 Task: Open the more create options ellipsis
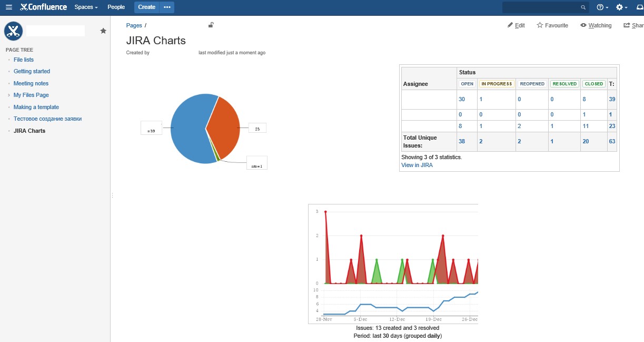click(167, 7)
